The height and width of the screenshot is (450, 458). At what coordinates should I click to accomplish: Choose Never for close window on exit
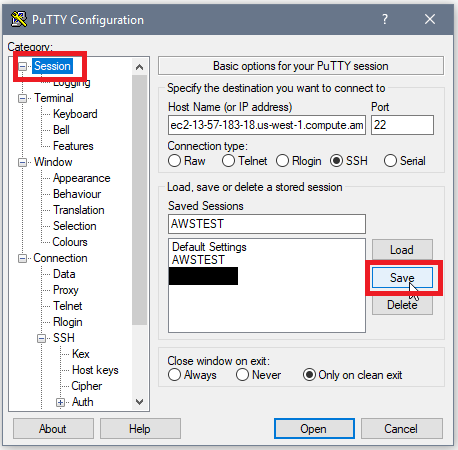tap(258, 375)
